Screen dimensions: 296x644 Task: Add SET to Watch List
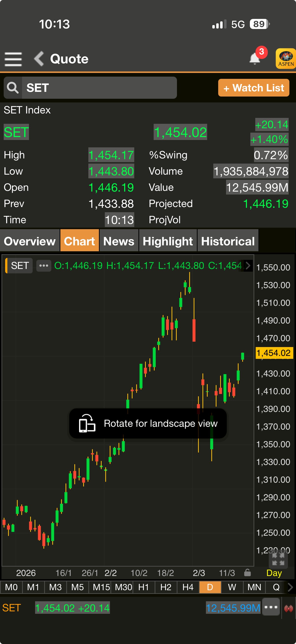click(254, 88)
